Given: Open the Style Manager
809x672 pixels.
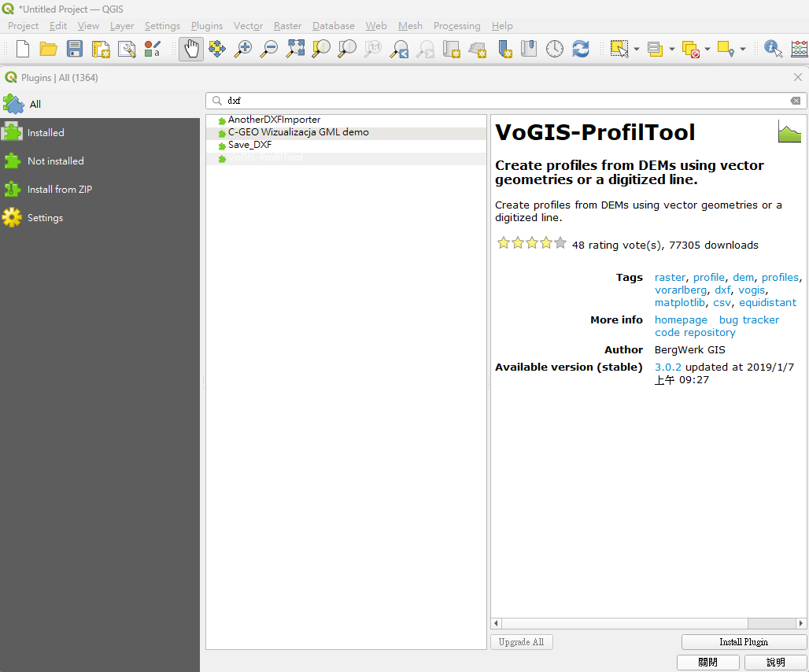Looking at the screenshot, I should click(152, 49).
